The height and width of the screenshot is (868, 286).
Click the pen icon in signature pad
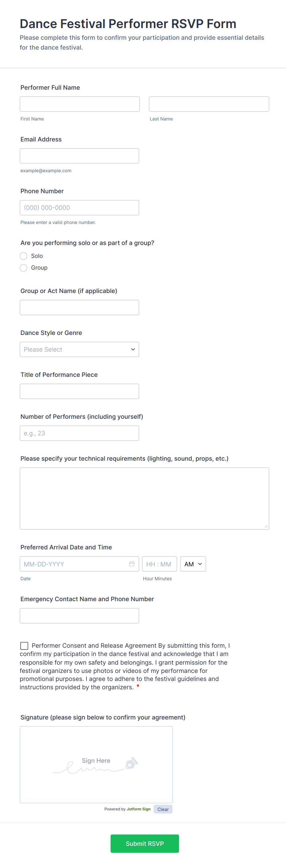click(x=131, y=763)
